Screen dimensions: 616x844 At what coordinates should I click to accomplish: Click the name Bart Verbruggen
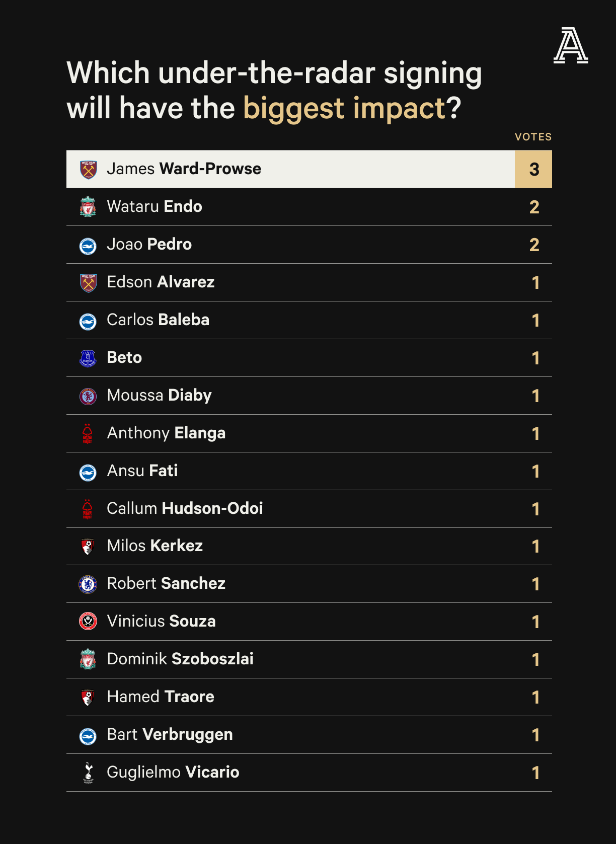170,735
